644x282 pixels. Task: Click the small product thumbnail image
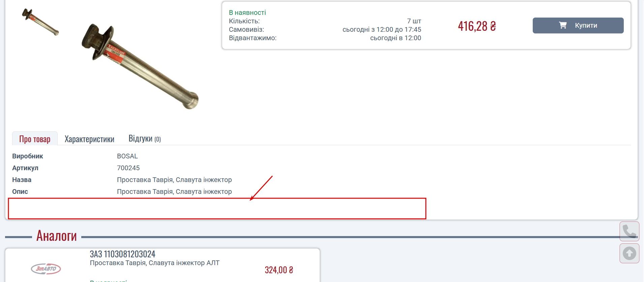point(40,22)
